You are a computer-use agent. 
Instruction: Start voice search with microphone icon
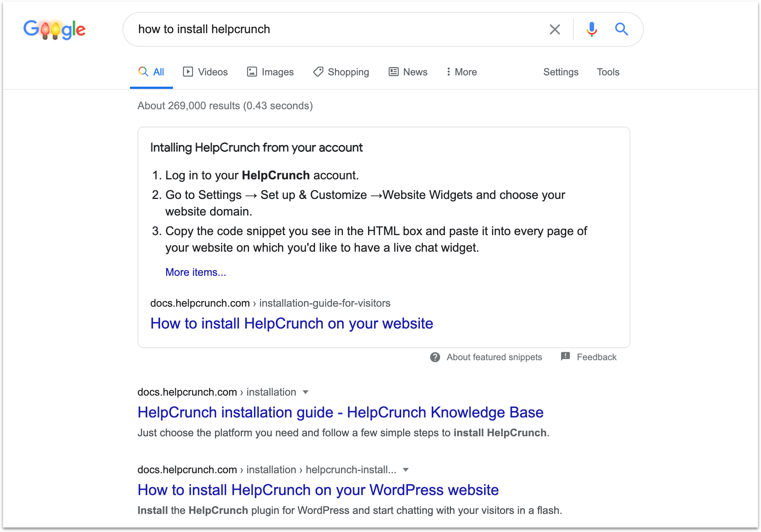point(591,29)
